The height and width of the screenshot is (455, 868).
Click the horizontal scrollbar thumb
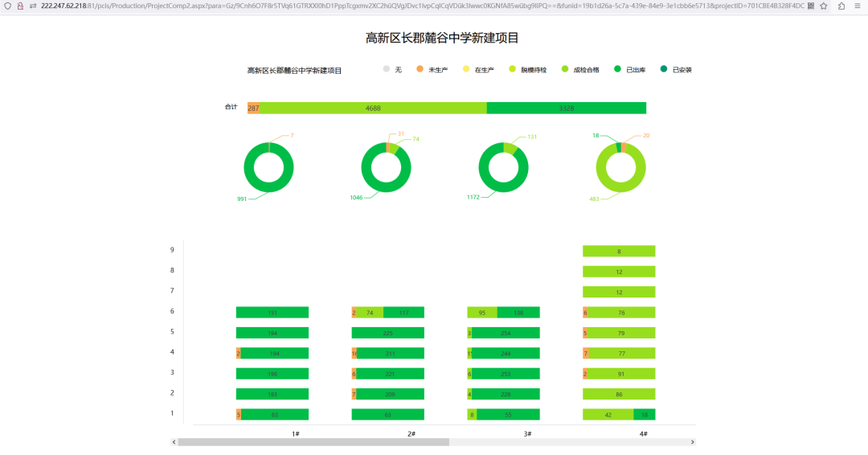point(313,442)
